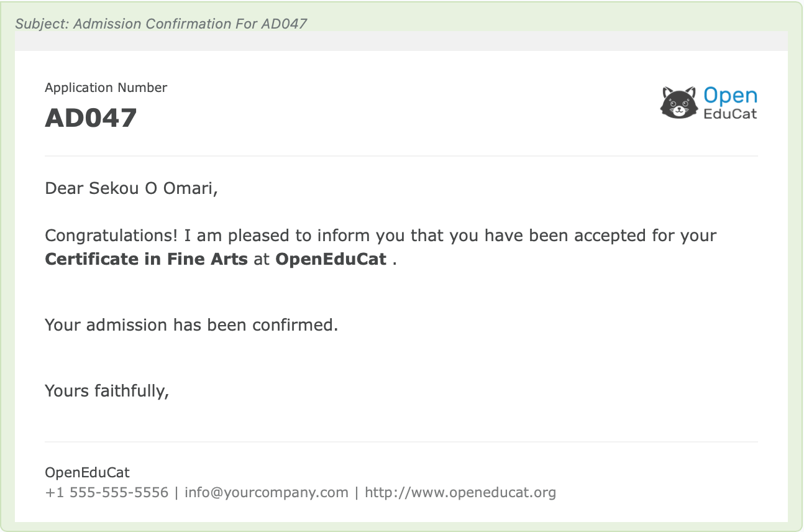Click the "Application Number" label

(106, 88)
